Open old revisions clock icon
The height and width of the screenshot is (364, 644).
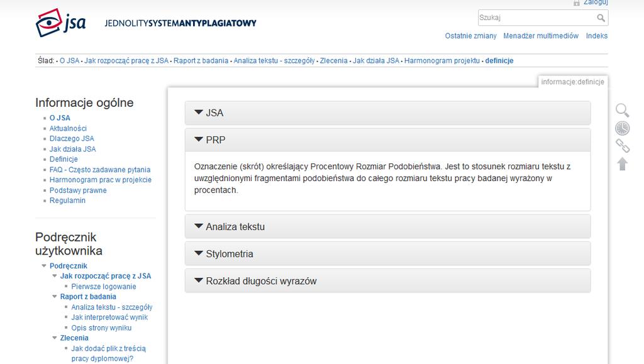point(622,128)
